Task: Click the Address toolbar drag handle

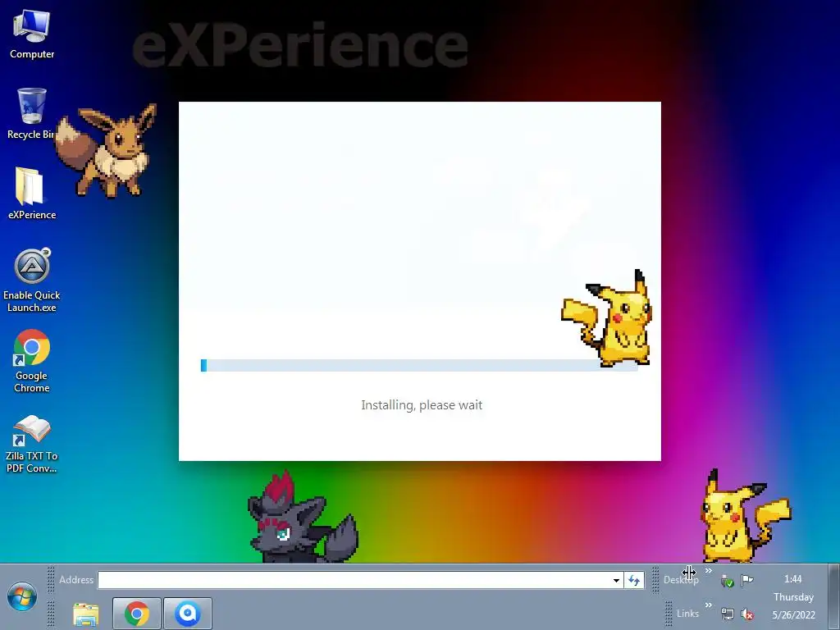Action: [51, 580]
